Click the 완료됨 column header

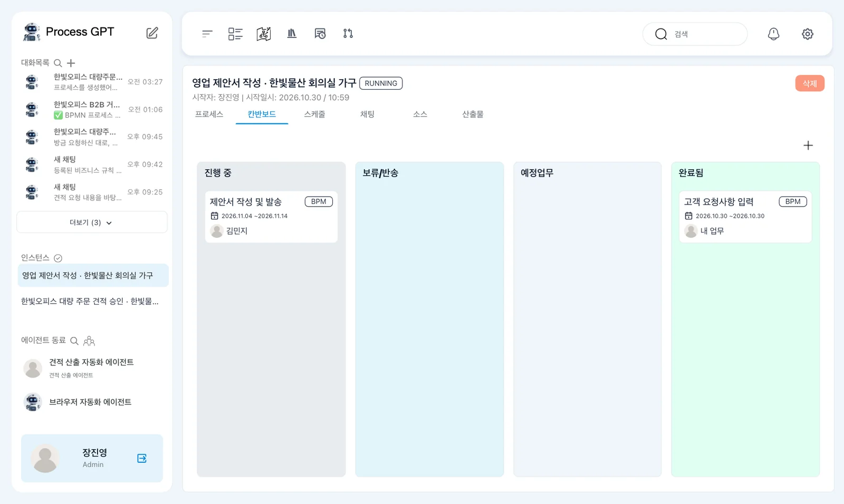tap(691, 173)
